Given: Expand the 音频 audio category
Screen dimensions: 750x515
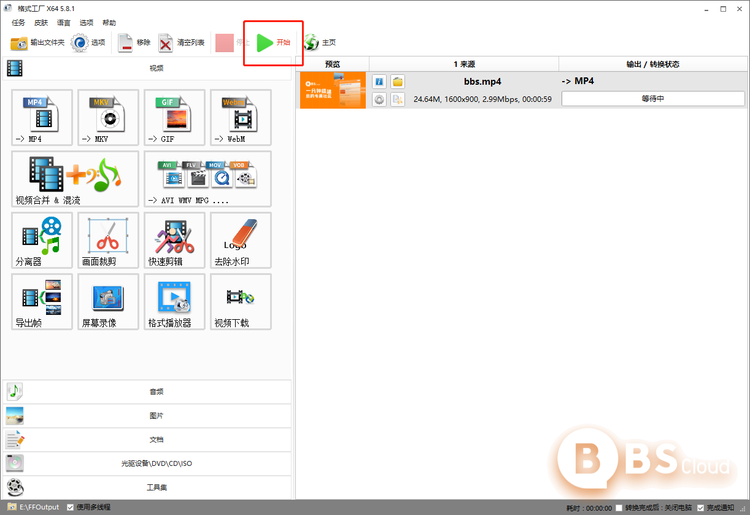Looking at the screenshot, I should tap(147, 392).
